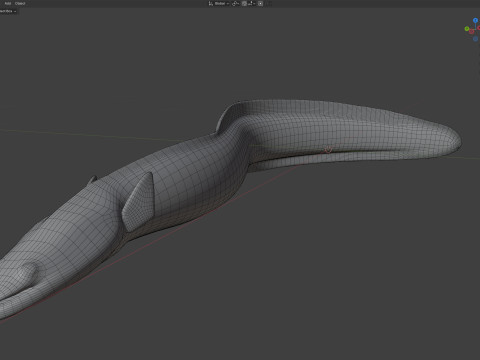
Task: Click the green Y axis gizmo handle
Action: coord(467,29)
